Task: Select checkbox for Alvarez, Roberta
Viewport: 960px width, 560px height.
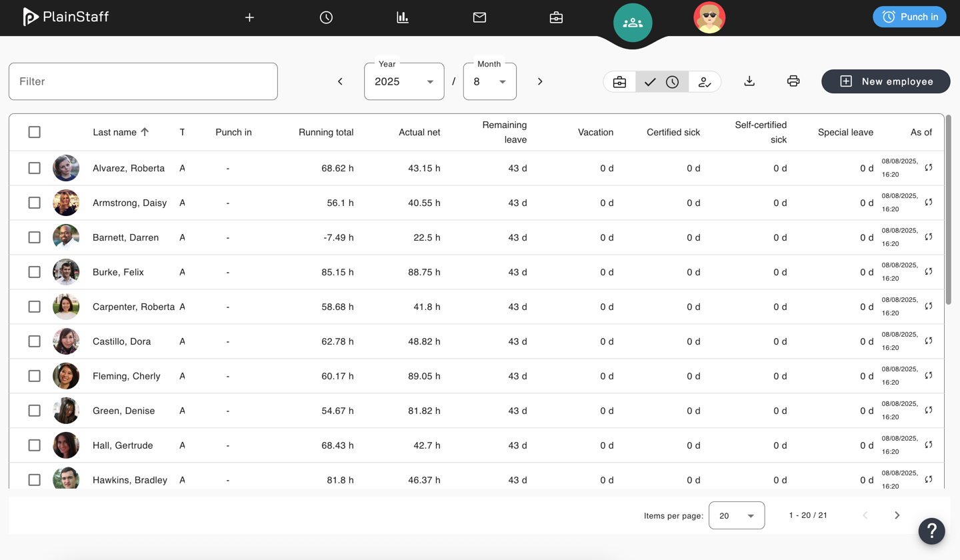Action: coord(35,168)
